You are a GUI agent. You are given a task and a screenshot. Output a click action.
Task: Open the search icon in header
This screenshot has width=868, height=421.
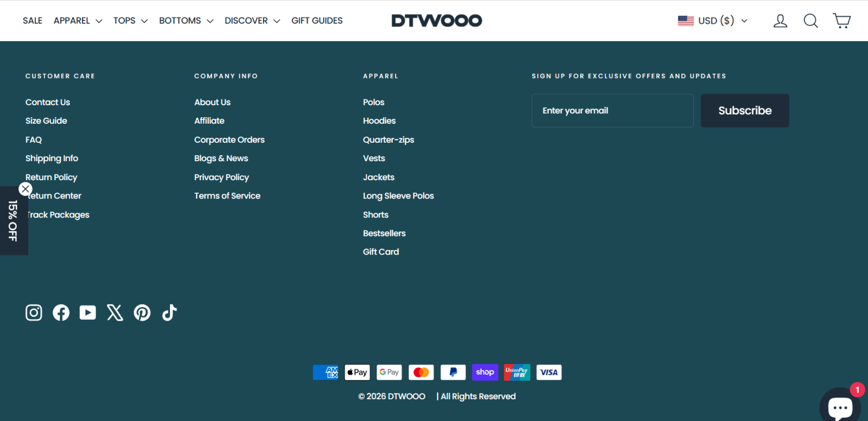[x=810, y=21]
